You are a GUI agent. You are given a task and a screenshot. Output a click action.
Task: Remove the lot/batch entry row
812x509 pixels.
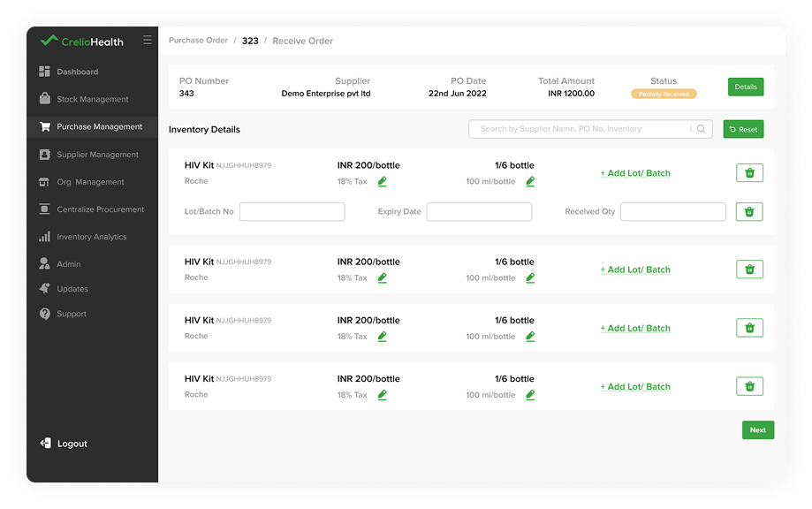click(x=748, y=212)
